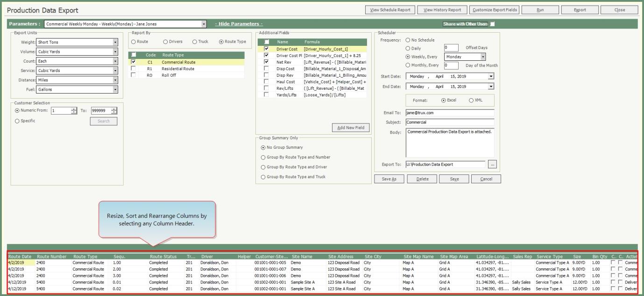
Task: Click Add New Field button
Action: [x=351, y=128]
